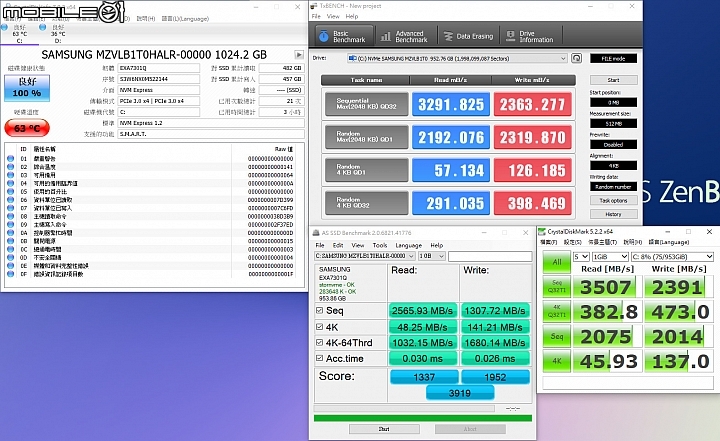The image size is (720, 441).
Task: Click the red 63 °C temperature indicator
Action: (27, 128)
